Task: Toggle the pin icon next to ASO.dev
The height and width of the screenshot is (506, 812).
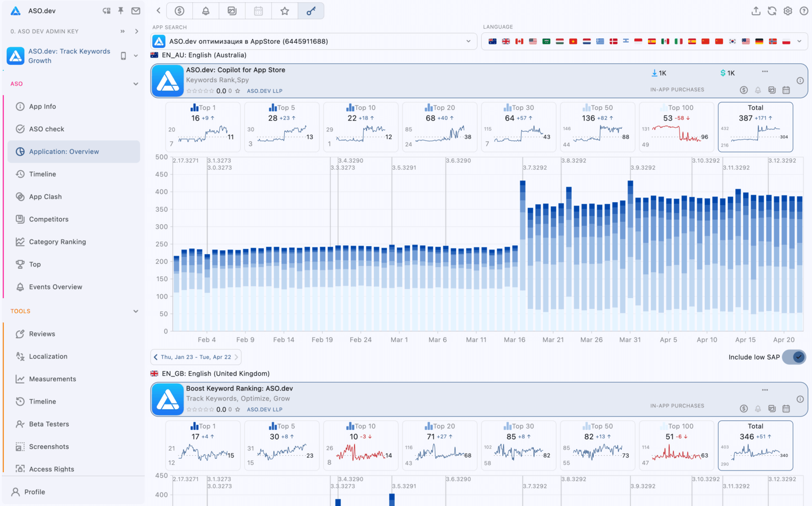Action: tap(121, 10)
